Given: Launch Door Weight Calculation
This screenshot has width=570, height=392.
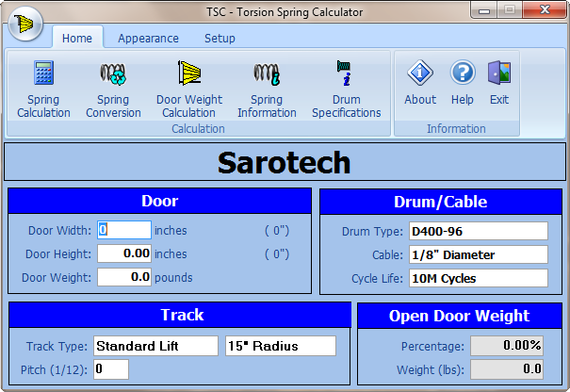Looking at the screenshot, I should [x=188, y=90].
